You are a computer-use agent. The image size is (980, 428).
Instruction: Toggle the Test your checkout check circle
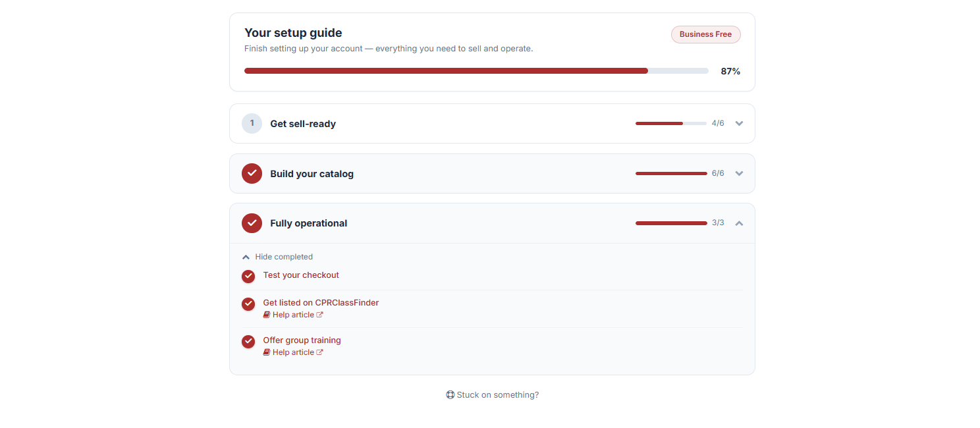click(x=248, y=277)
